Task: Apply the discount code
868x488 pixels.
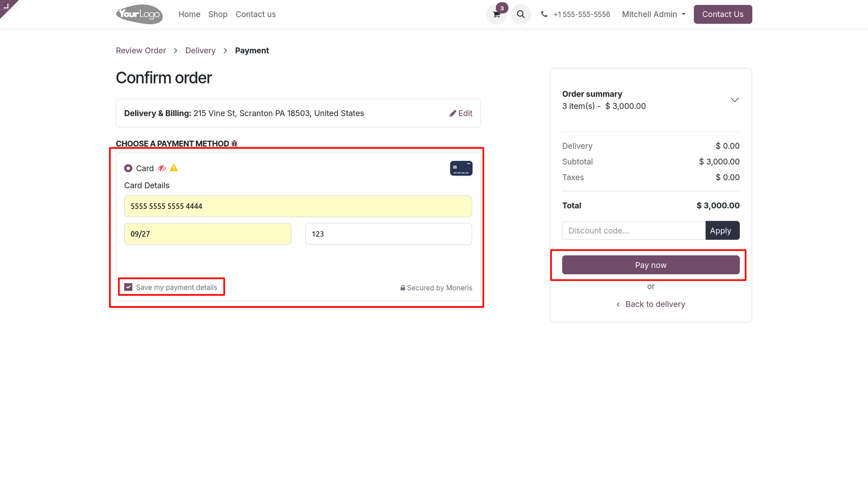Action: coord(722,230)
